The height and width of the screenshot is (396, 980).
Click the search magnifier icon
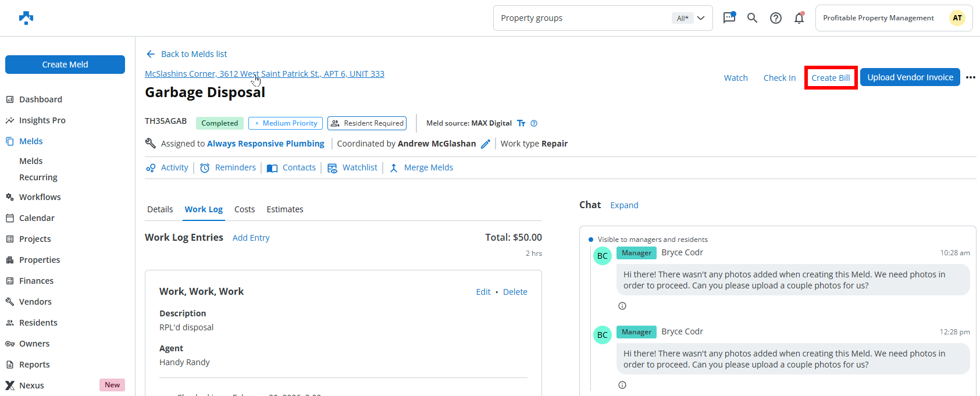752,18
